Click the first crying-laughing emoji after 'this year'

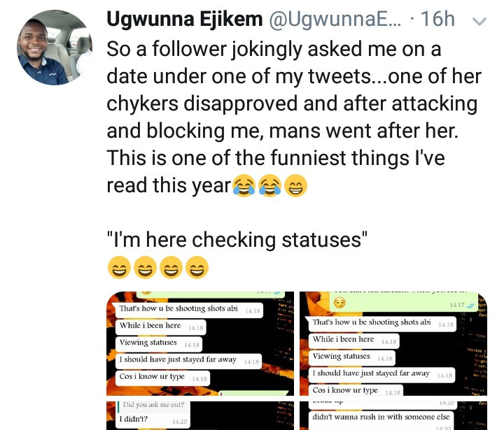244,187
